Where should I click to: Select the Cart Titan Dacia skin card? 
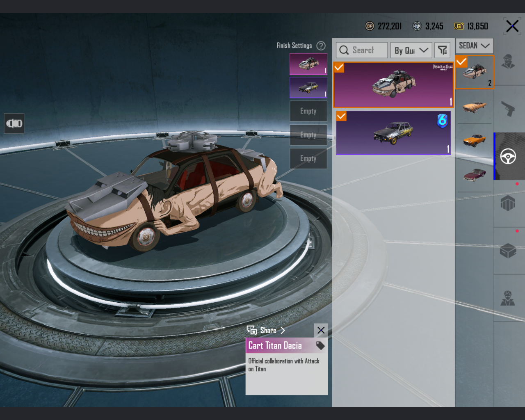click(393, 84)
